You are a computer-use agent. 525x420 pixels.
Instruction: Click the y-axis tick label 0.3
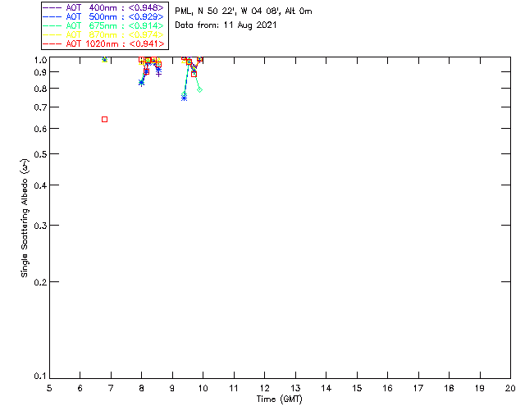40,226
